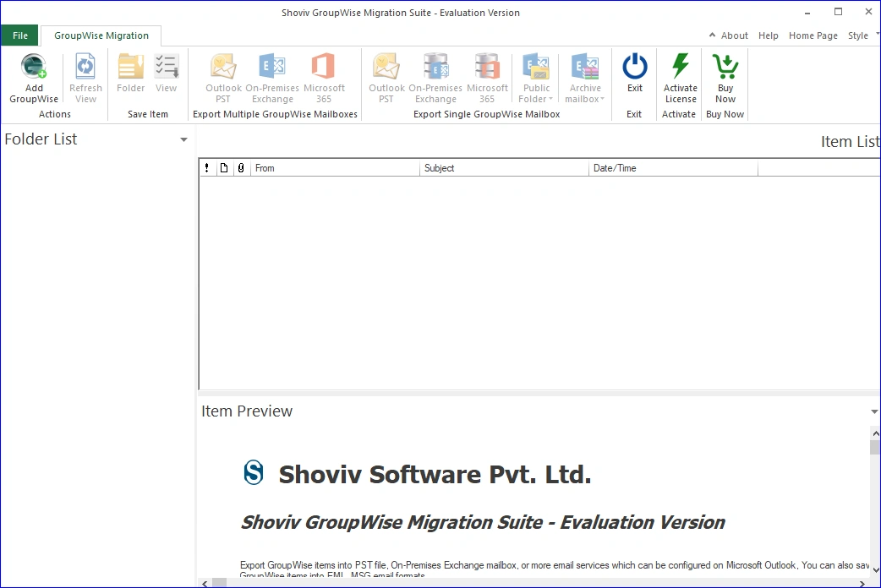Click the Activate License lightning icon
This screenshot has height=588, width=881.
pyautogui.click(x=681, y=66)
